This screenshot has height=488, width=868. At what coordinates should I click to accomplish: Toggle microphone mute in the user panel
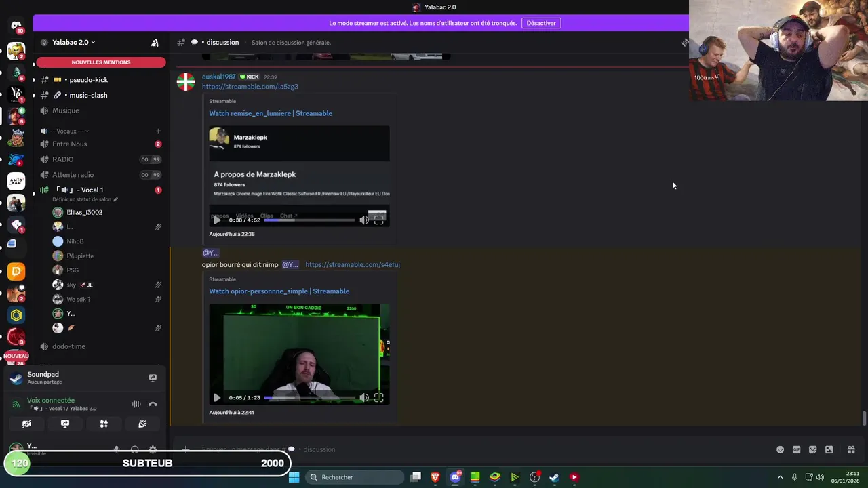[117, 449]
